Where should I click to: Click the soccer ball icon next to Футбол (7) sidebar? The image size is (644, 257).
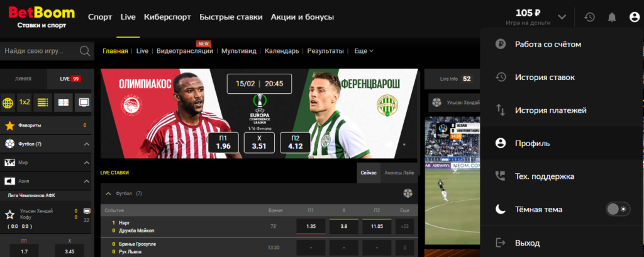click(x=9, y=144)
